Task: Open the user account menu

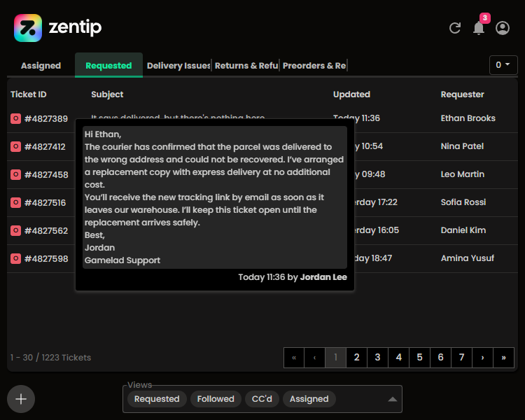Action: point(503,28)
